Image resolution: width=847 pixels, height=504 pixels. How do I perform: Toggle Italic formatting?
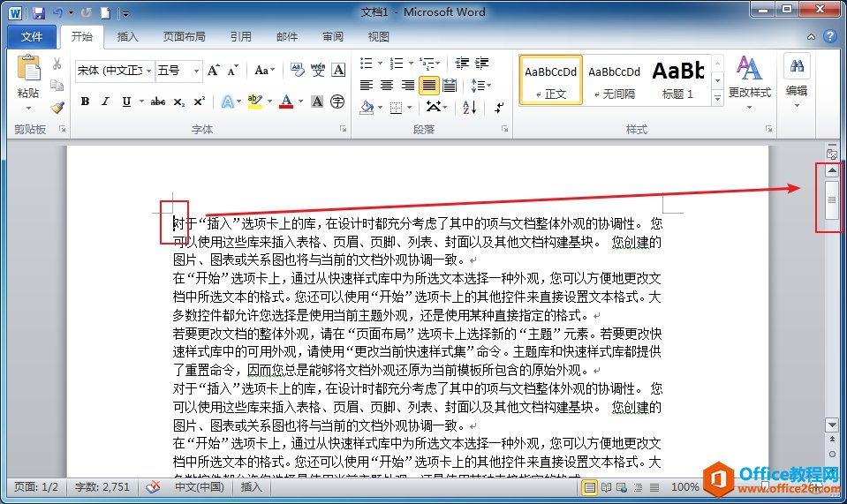[x=105, y=102]
